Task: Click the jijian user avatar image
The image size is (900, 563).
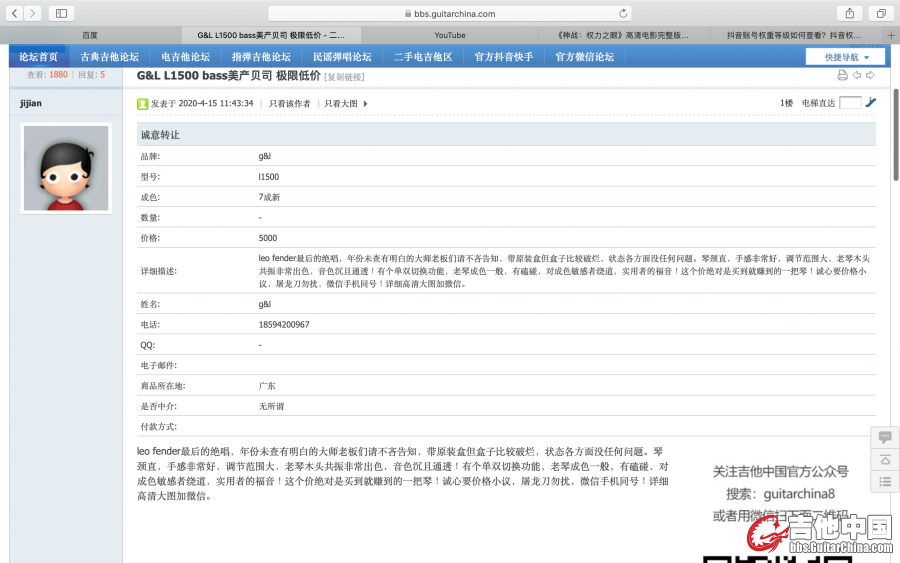Action: (66, 168)
